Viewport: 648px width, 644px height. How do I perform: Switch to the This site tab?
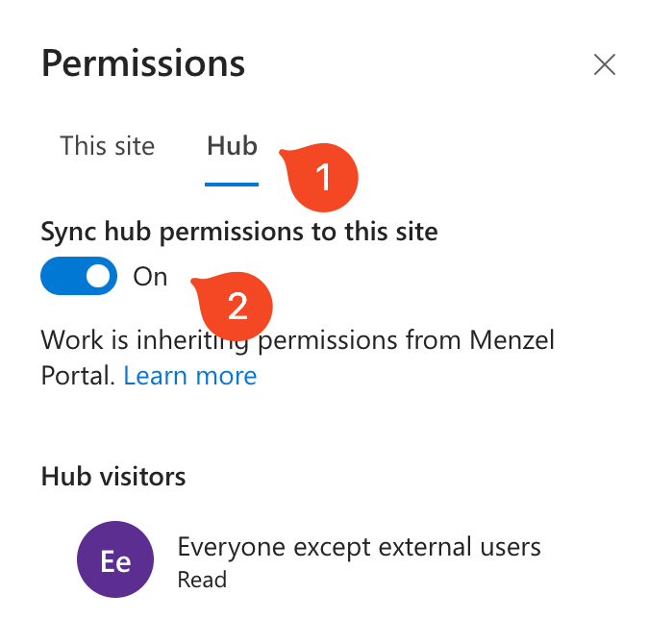point(107,146)
